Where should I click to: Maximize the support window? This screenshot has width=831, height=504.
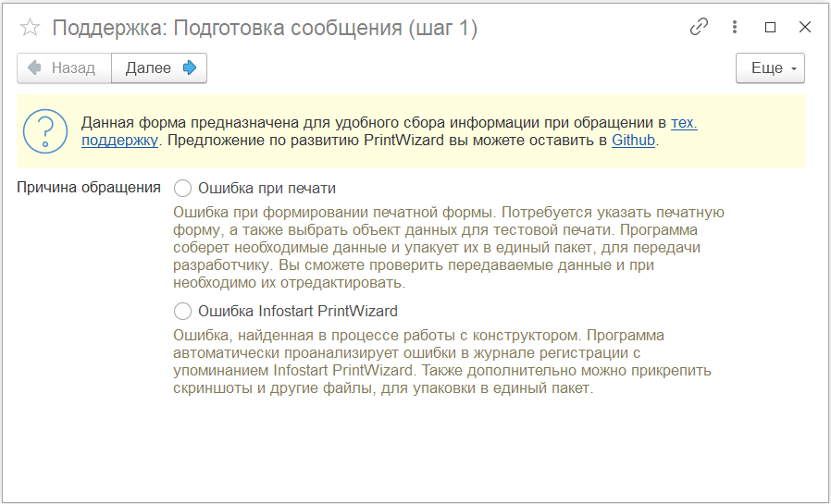click(x=770, y=28)
